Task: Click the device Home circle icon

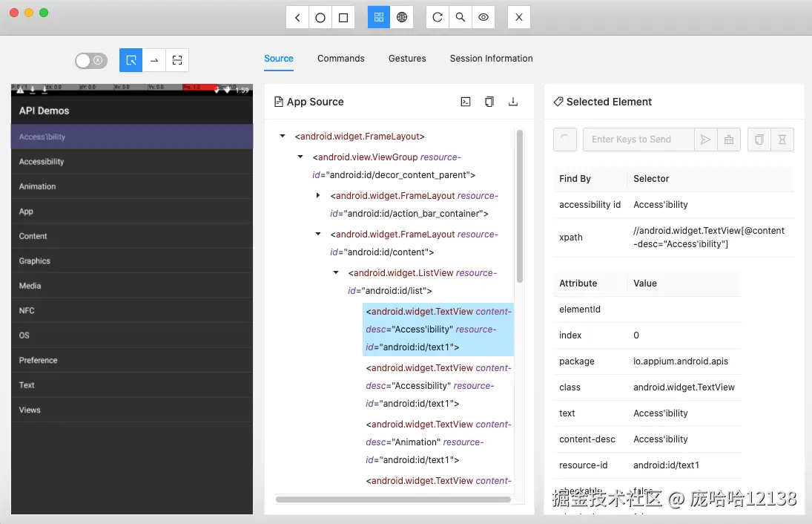Action: coord(320,18)
